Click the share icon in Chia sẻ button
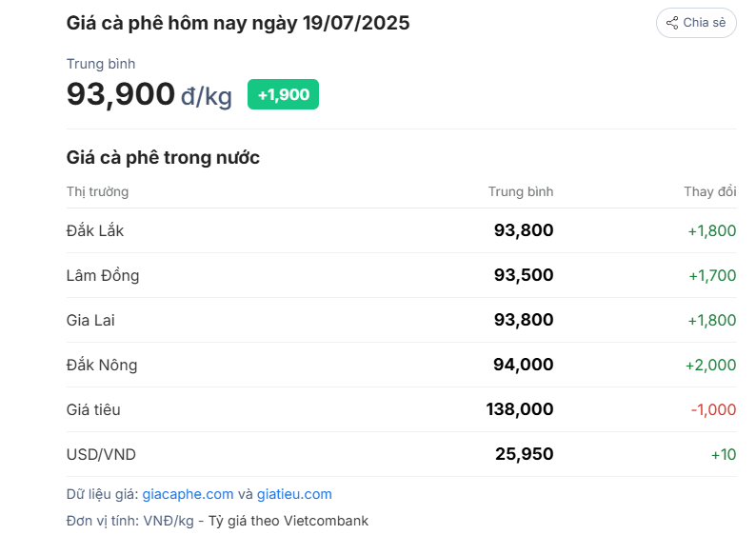 [672, 23]
